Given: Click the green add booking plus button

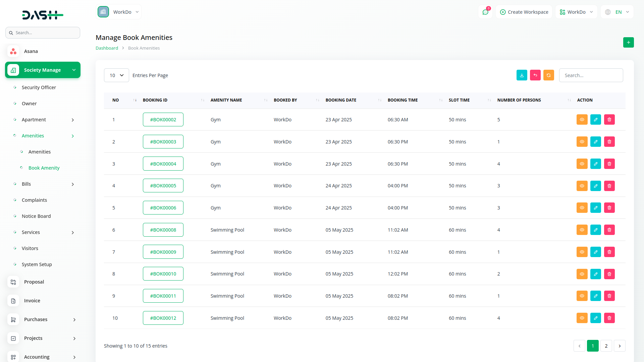Looking at the screenshot, I should 628,43.
